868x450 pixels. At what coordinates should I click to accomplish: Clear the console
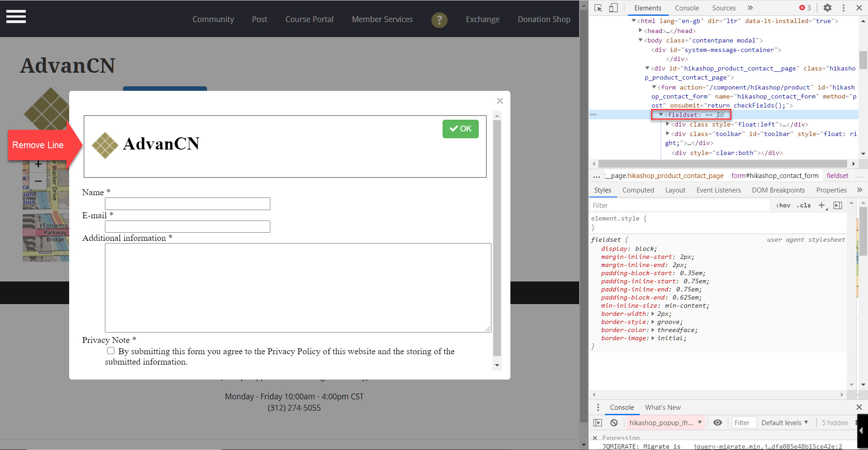click(x=613, y=423)
